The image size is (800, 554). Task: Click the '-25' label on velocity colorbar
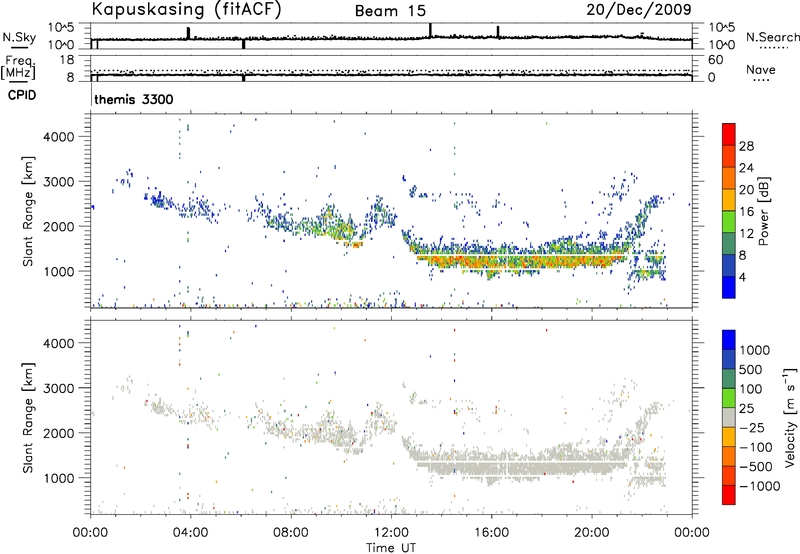[x=752, y=428]
